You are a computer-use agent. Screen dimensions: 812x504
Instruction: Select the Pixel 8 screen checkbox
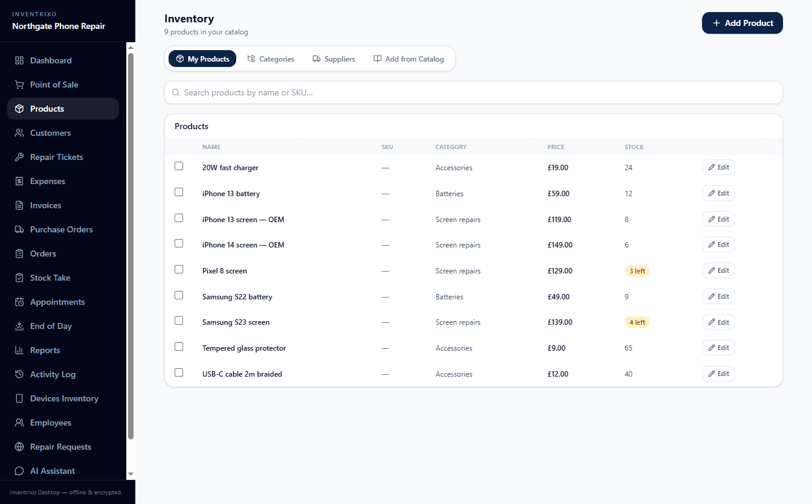[179, 269]
